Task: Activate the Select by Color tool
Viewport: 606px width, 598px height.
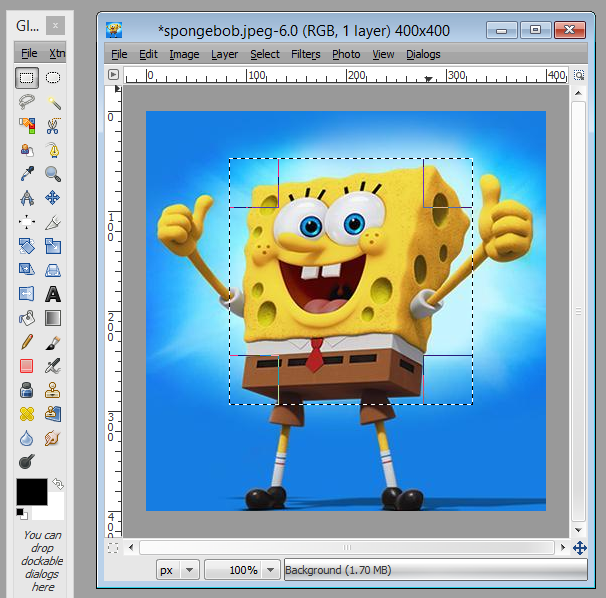Action: (27, 126)
